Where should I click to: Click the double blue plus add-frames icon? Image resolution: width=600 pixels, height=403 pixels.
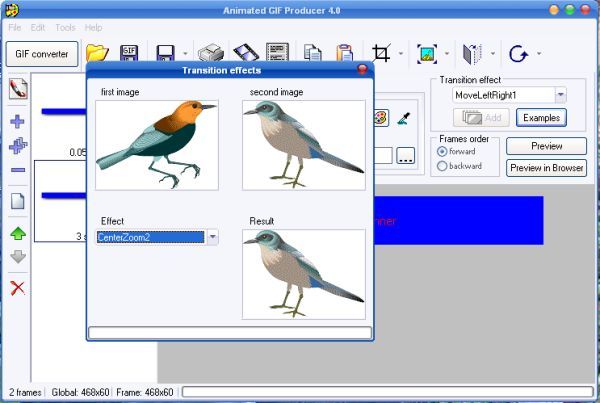[x=18, y=145]
